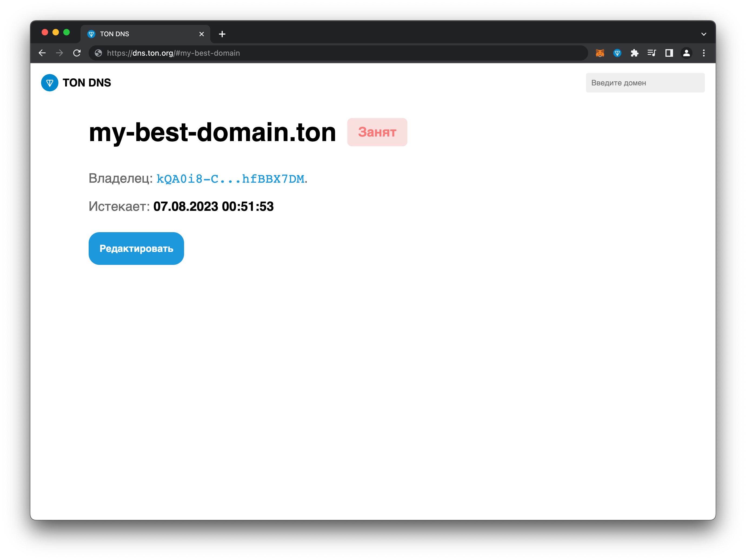The height and width of the screenshot is (560, 746).
Task: Click the browser forward arrow
Action: tap(59, 53)
